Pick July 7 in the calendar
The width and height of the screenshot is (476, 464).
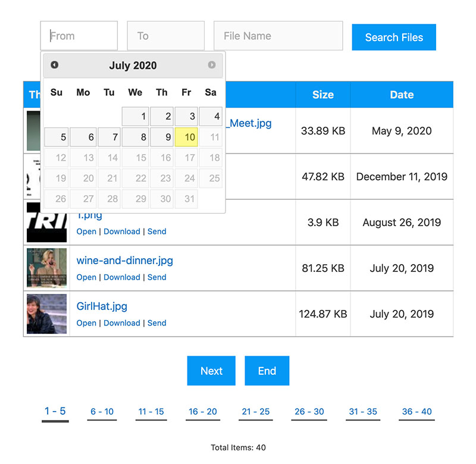[109, 137]
